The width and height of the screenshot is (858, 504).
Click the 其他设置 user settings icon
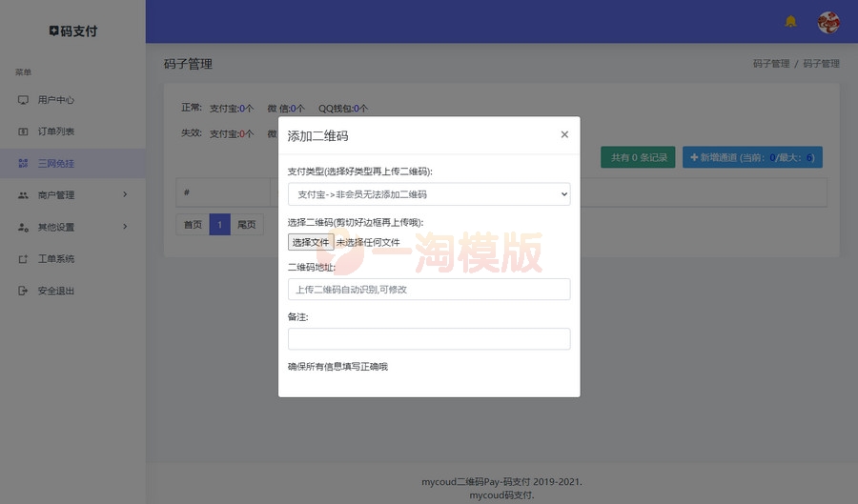24,228
